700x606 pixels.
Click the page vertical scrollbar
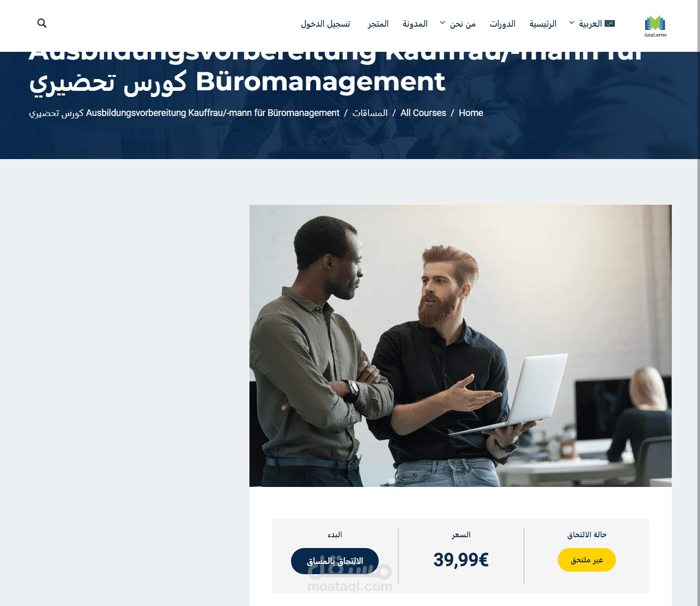pyautogui.click(x=698, y=303)
